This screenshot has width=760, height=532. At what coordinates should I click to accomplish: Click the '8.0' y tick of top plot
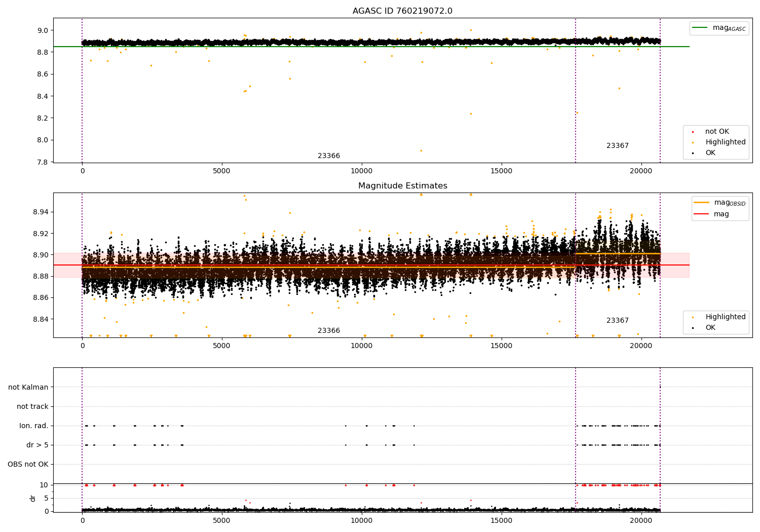pos(43,140)
